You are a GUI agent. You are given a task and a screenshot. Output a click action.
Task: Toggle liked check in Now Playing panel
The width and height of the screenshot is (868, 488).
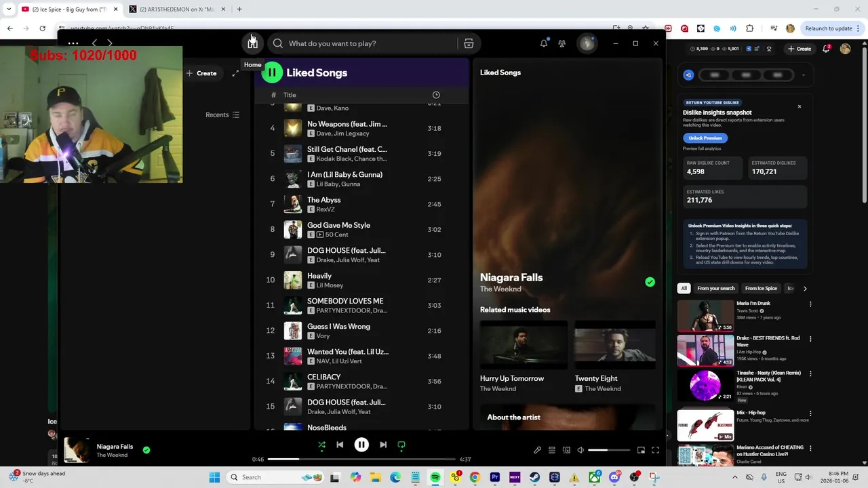pos(650,282)
